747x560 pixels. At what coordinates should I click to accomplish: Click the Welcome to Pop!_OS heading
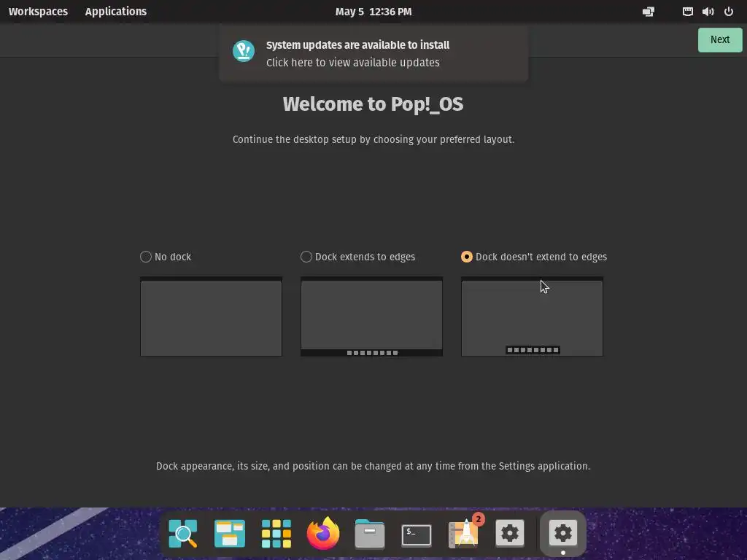pos(373,104)
